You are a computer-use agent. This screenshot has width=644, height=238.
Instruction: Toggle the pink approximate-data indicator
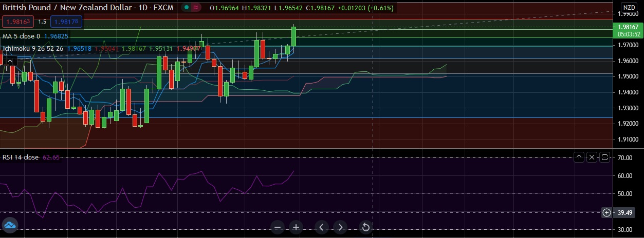click(196, 8)
